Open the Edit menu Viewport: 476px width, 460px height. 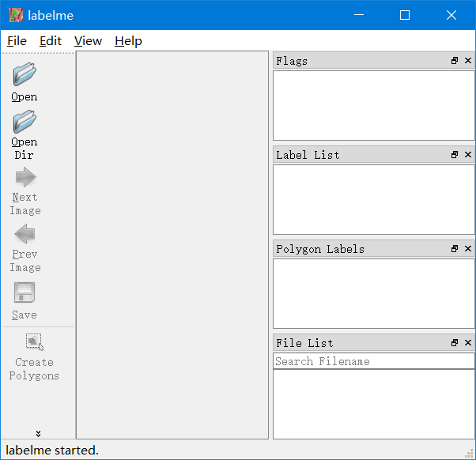tap(51, 40)
